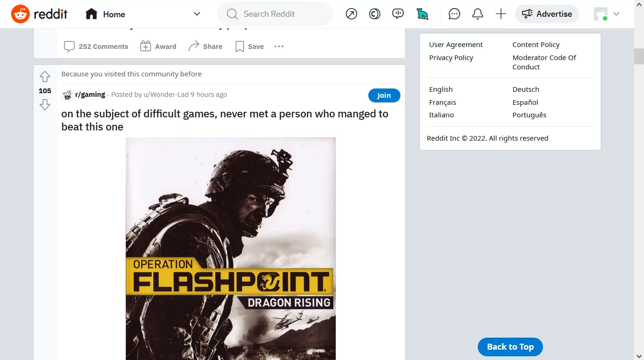The width and height of the screenshot is (644, 360).
Task: Click the Reddit Snoo logo icon
Action: point(20,14)
